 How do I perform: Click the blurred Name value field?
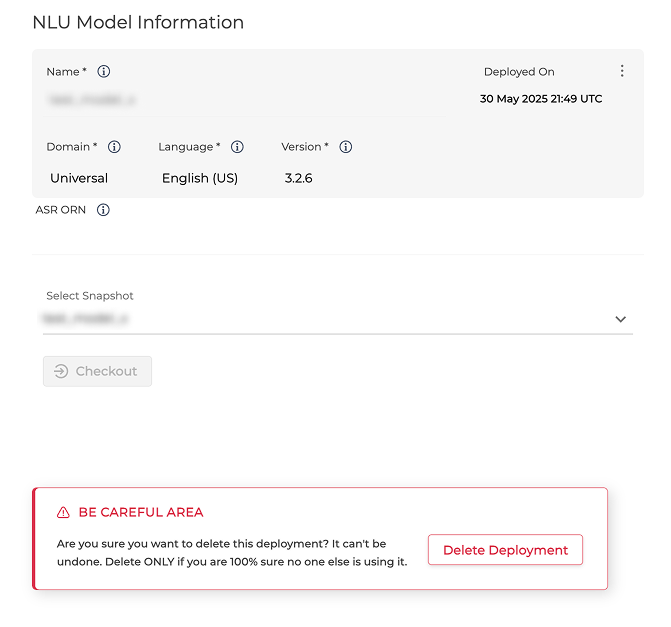tap(91, 100)
